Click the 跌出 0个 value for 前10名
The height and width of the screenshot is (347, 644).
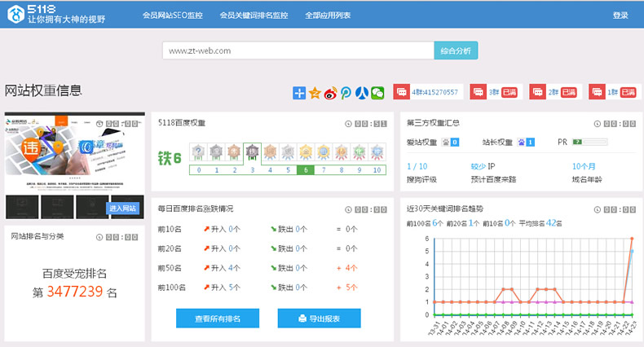289,229
